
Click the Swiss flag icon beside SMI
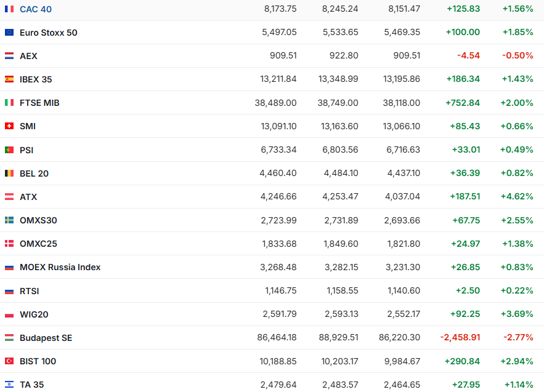(x=9, y=126)
